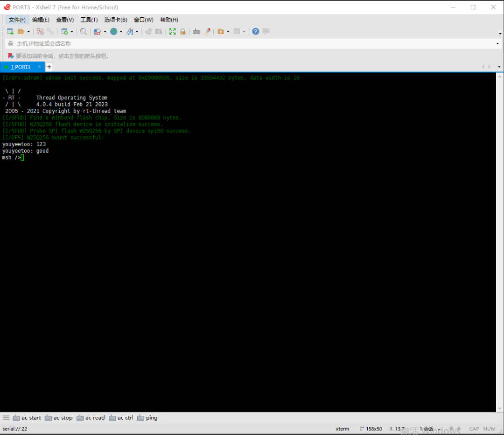Run the ac stop quick command
Image resolution: width=504 pixels, height=435 pixels.
tap(59, 418)
